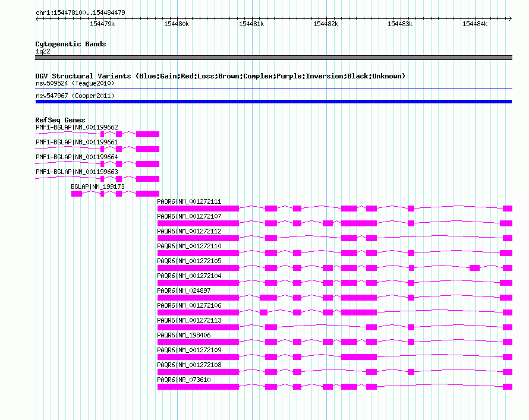Select the 154483k ruler tick label
Viewport: 529px width, 420px height.
[400, 24]
